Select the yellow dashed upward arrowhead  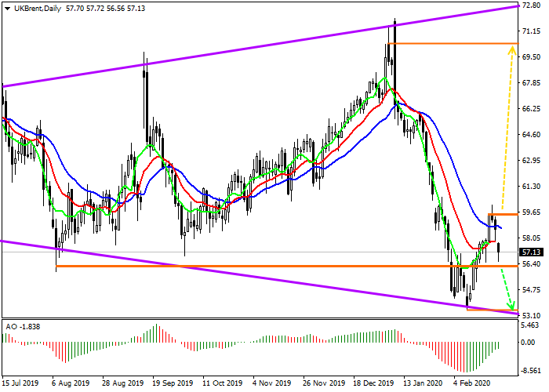coord(514,50)
